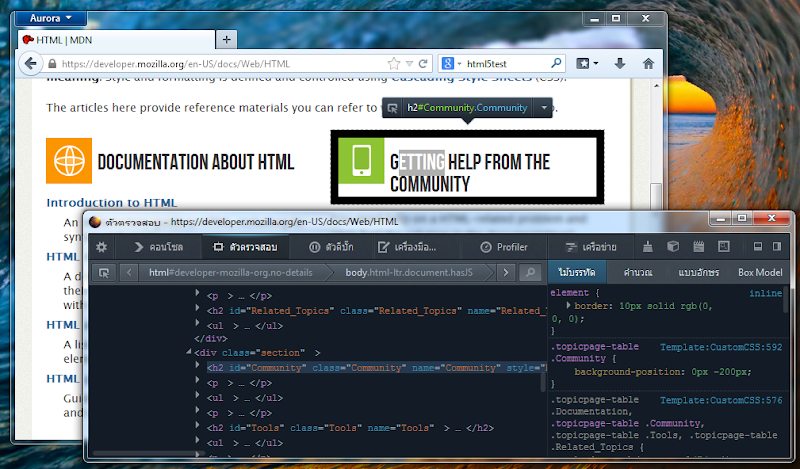Expand h2 Related_Topics node
This screenshot has height=469, width=800.
point(197,308)
